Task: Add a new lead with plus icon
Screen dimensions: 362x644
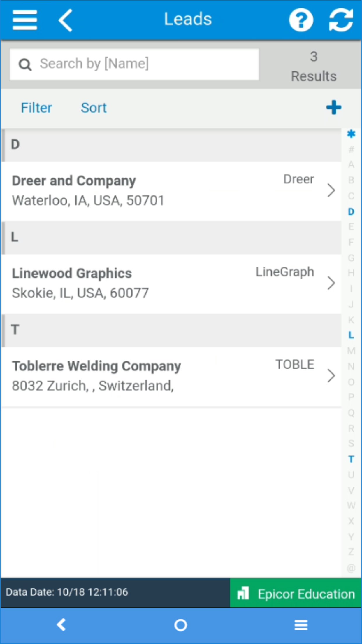Action: (x=334, y=108)
